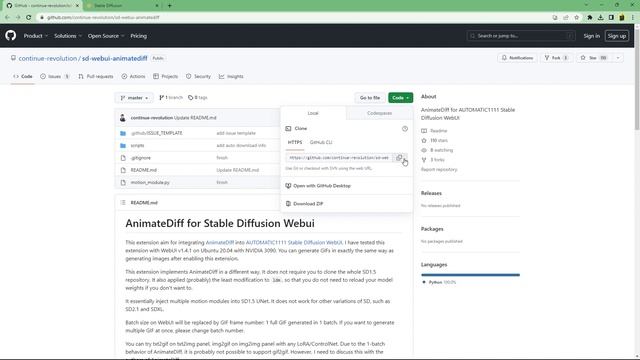Open a new browser tab with the plus icon
Viewport: 640px width, 360px height.
click(x=169, y=6)
